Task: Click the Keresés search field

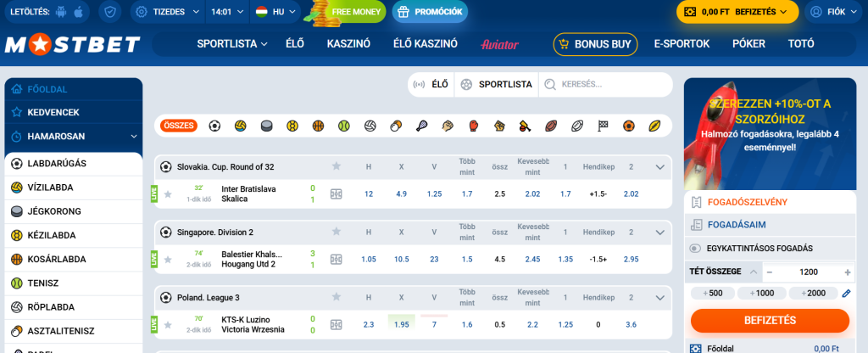Action: pos(610,84)
